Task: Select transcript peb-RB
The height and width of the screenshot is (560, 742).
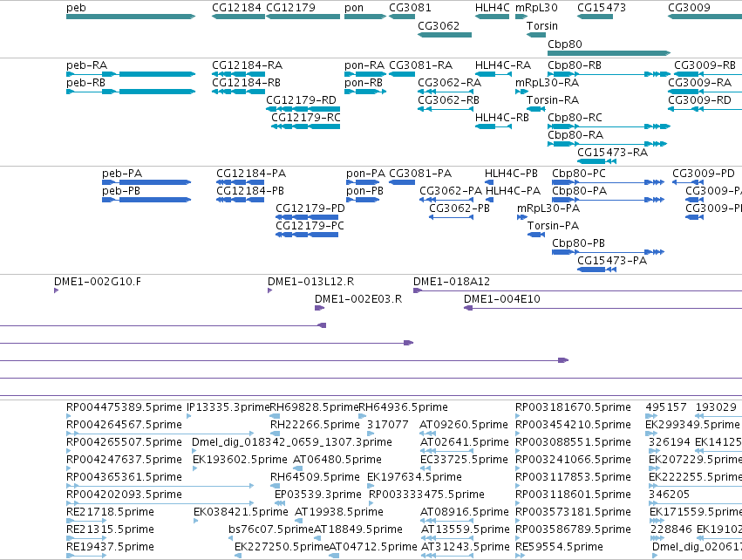Action: pyautogui.click(x=86, y=82)
